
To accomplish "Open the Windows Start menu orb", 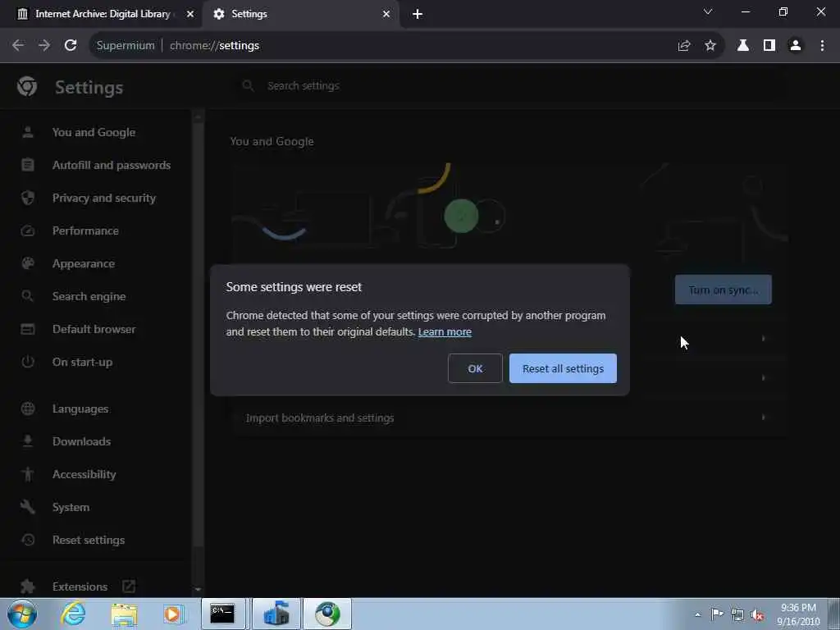I will 22,614.
